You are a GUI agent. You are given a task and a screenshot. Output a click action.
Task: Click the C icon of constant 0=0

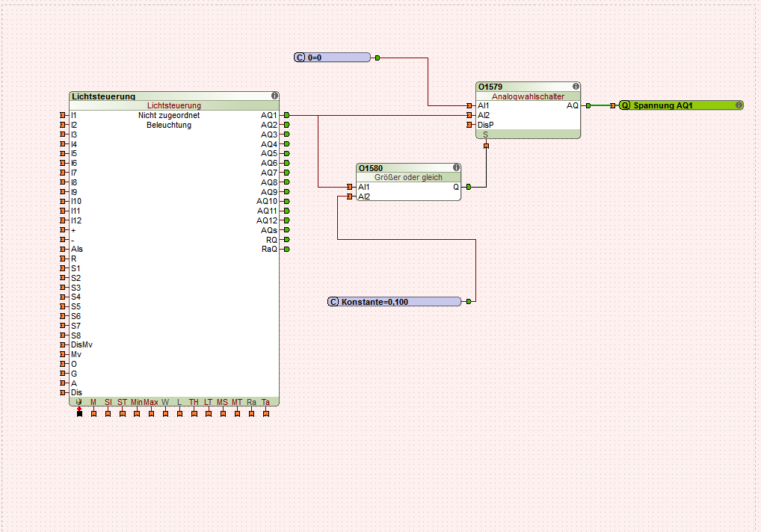click(x=300, y=58)
